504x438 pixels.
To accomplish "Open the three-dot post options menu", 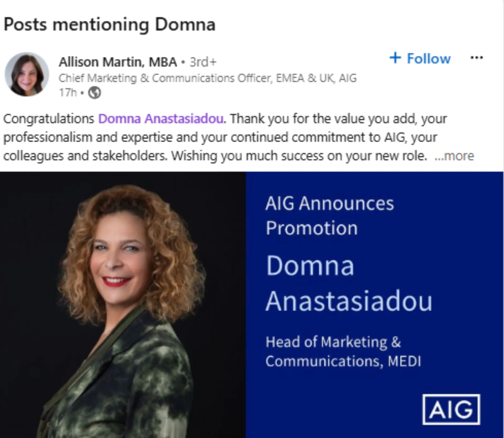I will coord(476,58).
